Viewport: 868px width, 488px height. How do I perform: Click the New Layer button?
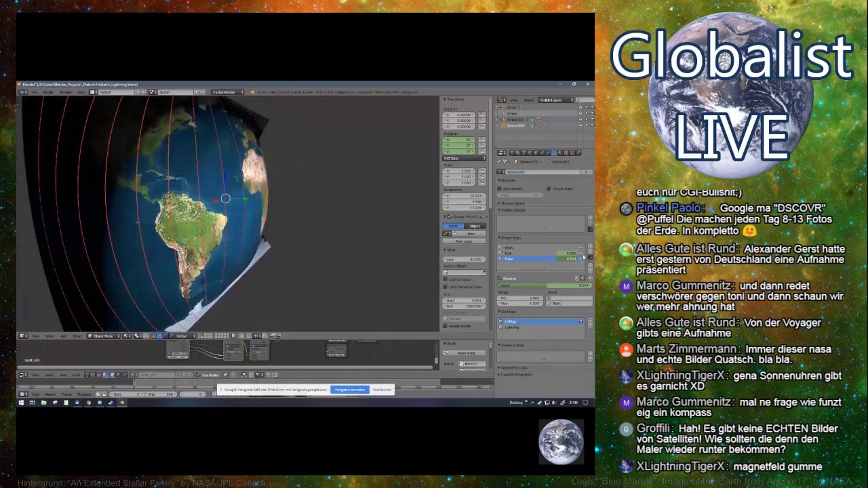tap(464, 241)
